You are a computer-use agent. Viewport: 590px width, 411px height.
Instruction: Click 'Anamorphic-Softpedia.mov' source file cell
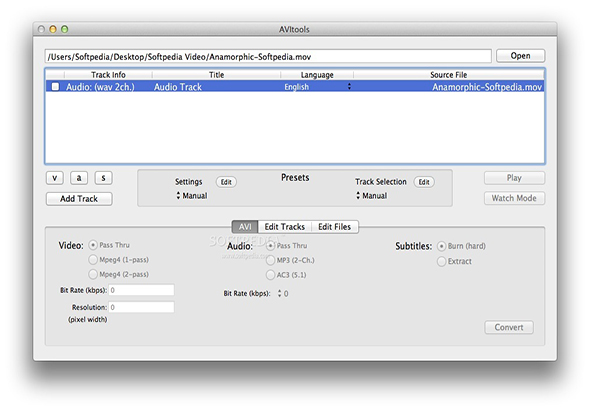[x=487, y=87]
